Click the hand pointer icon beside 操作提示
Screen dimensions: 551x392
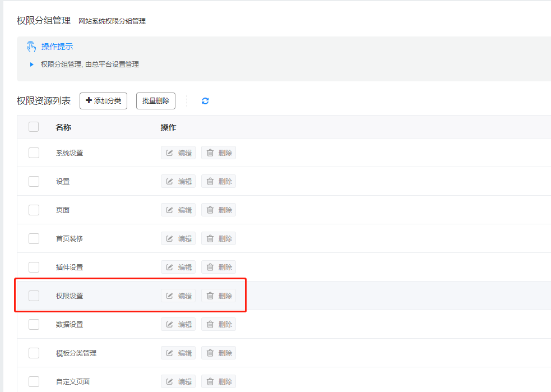(31, 47)
